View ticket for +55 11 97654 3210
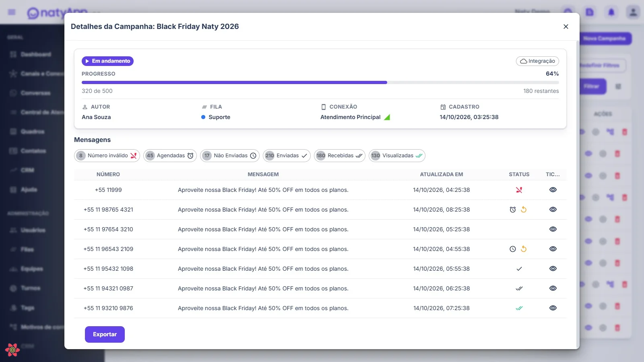Screen dimensions: 644x362 (553, 229)
